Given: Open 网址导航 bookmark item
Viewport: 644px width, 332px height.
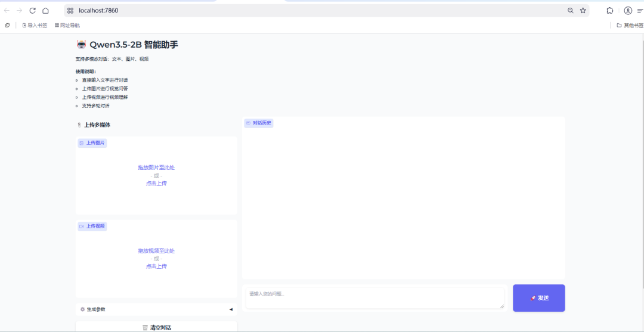Looking at the screenshot, I should (67, 26).
